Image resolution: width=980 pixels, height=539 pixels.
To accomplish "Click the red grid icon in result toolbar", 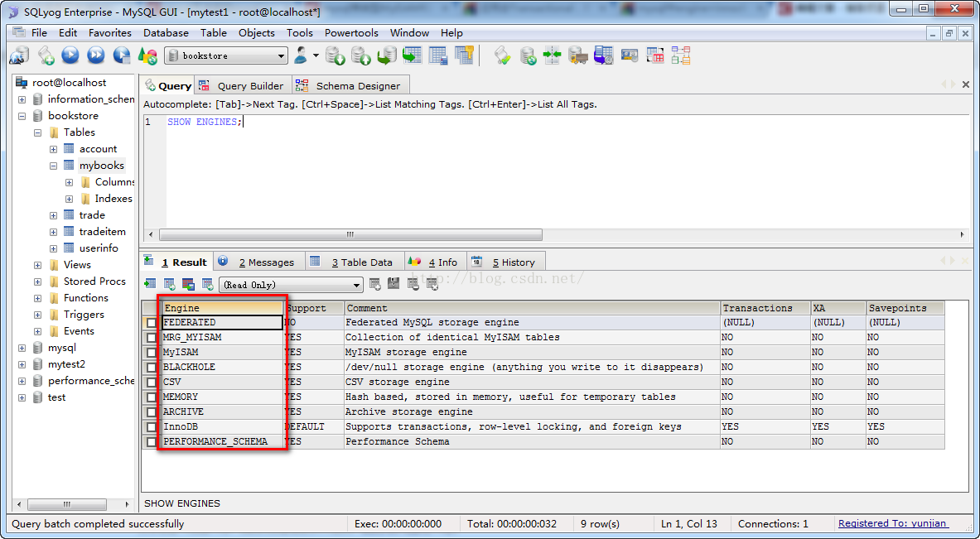I will [188, 284].
